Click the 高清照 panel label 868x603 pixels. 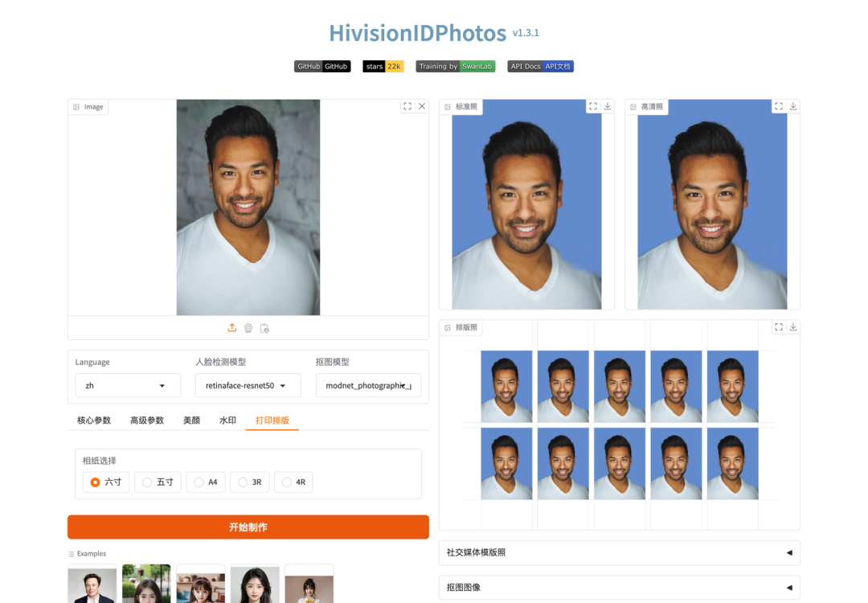point(646,106)
